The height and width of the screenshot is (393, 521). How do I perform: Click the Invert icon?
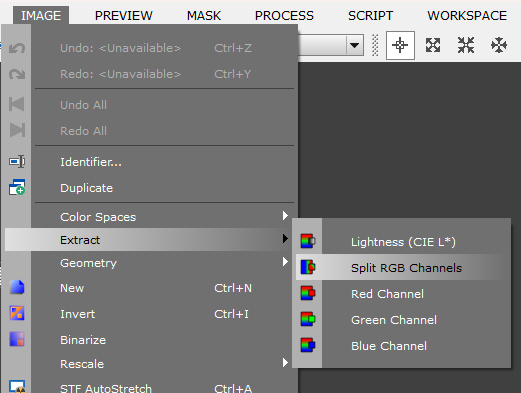(17, 313)
